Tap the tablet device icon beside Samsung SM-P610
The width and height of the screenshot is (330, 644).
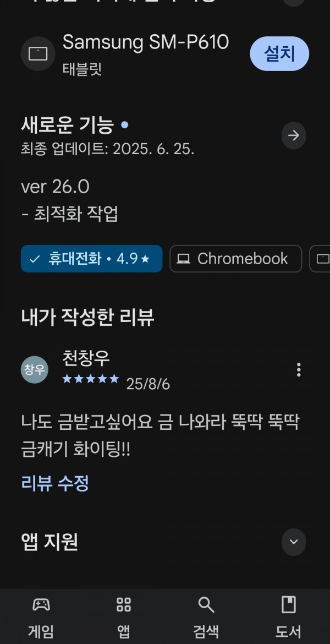tap(38, 54)
